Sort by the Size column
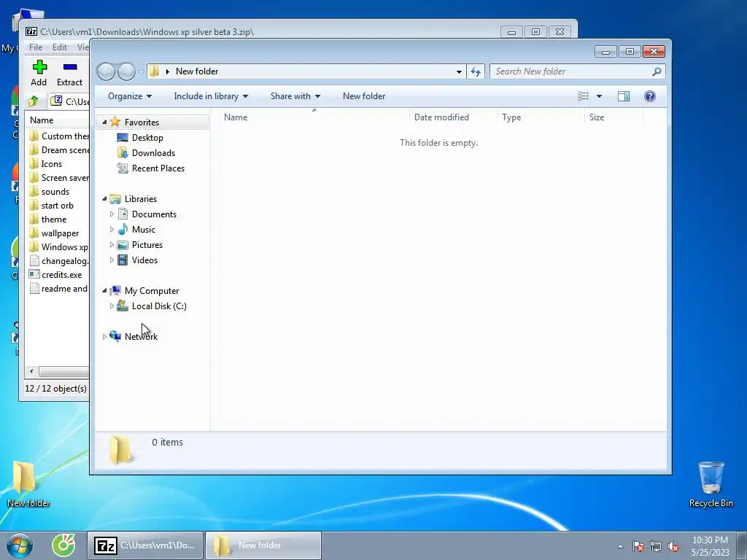The height and width of the screenshot is (560, 747). [614, 117]
